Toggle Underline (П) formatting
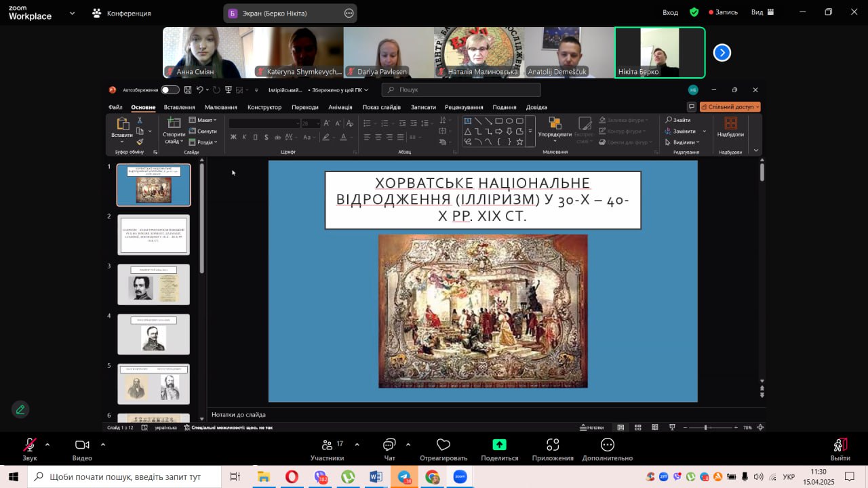868x488 pixels. [x=255, y=137]
